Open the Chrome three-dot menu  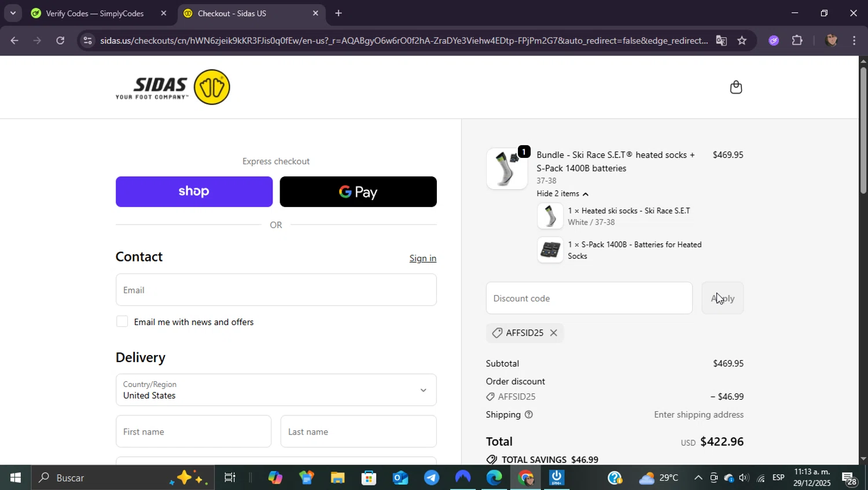[x=854, y=40]
